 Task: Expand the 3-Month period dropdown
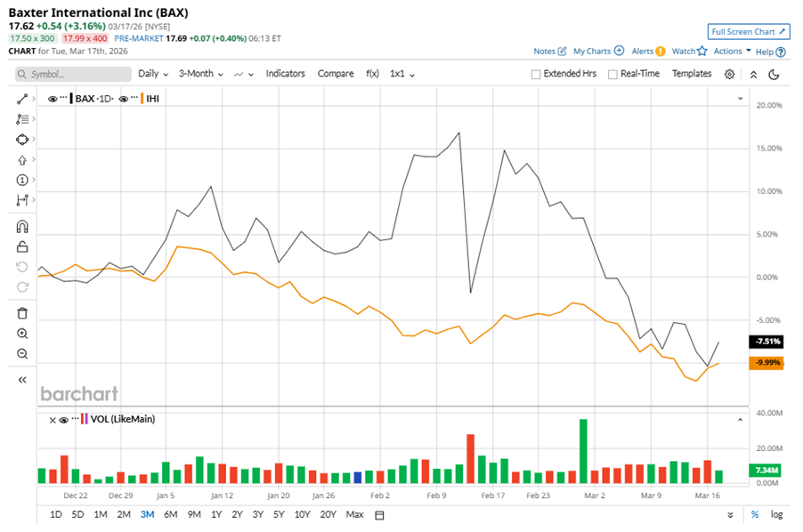pyautogui.click(x=201, y=74)
